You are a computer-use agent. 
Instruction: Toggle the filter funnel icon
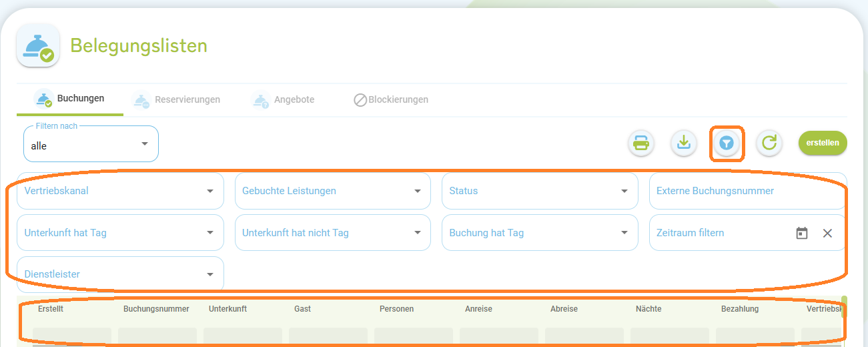point(727,143)
